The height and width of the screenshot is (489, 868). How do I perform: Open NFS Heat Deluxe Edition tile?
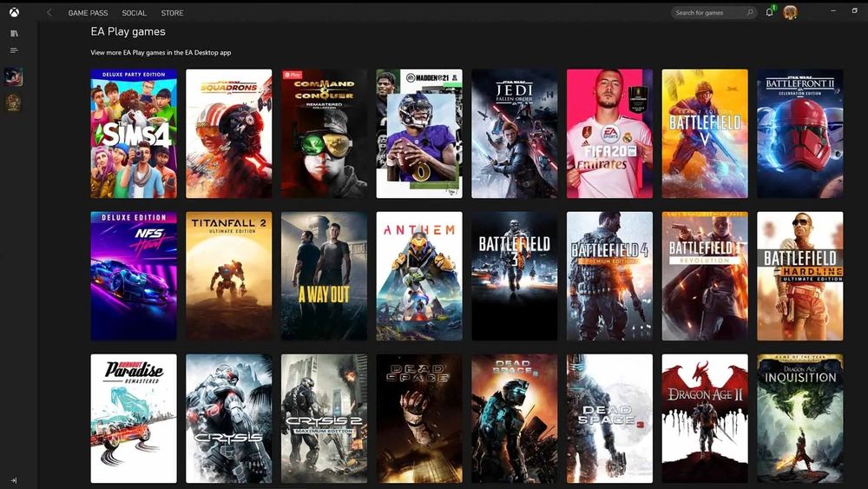134,276
